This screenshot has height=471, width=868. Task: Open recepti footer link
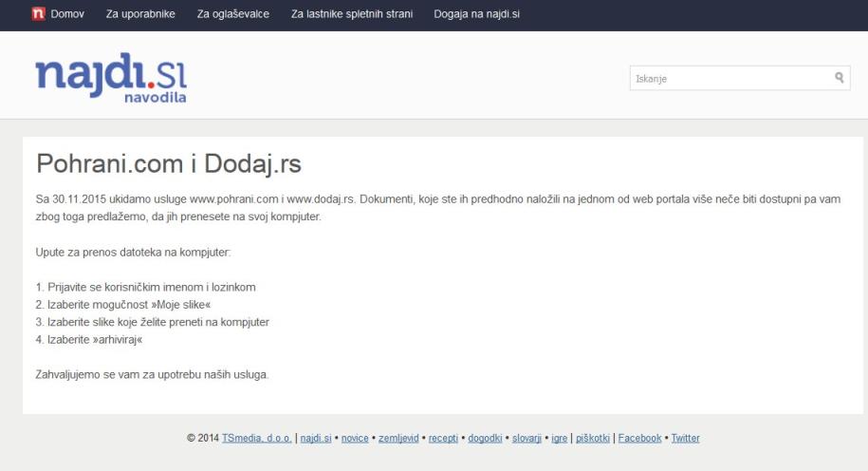coord(443,438)
